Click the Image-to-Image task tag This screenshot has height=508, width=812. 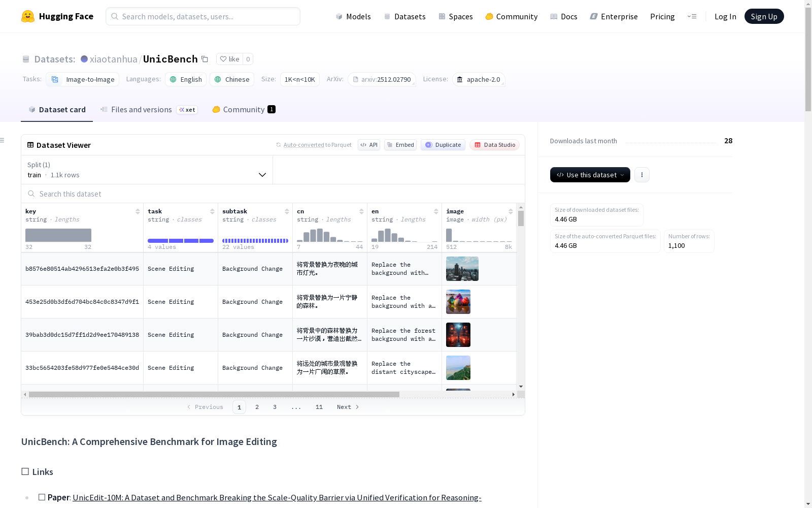[x=83, y=79]
